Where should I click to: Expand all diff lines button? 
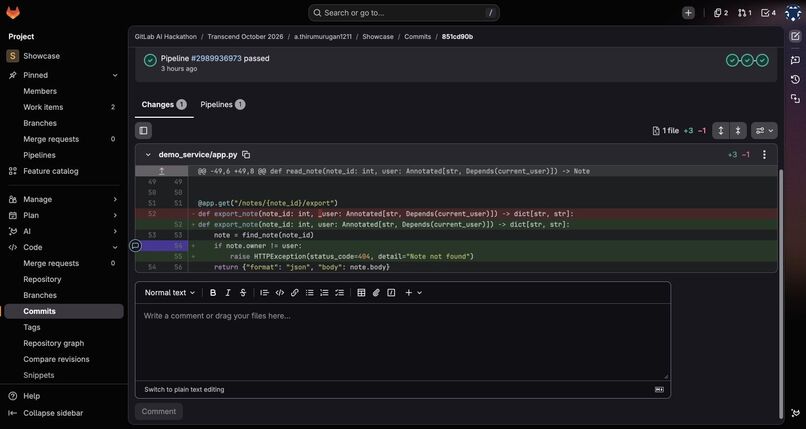721,131
